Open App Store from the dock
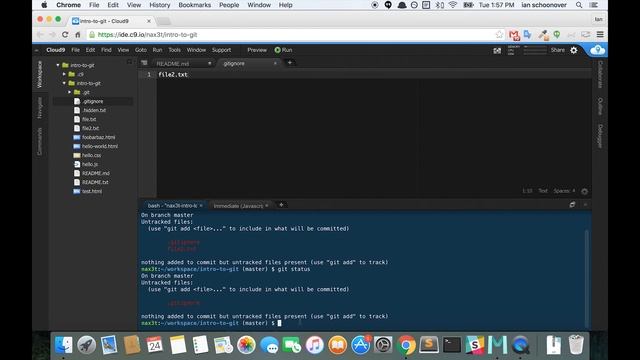The width and height of the screenshot is (640, 360). click(360, 345)
